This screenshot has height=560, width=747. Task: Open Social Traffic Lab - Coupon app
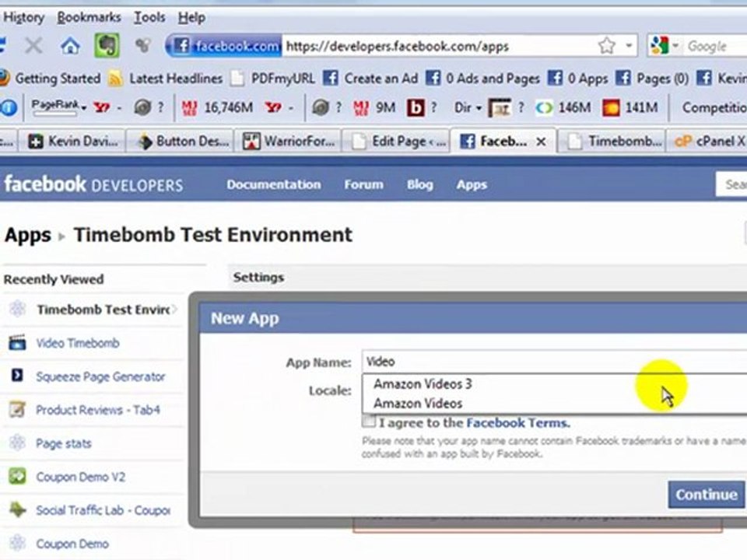(103, 510)
